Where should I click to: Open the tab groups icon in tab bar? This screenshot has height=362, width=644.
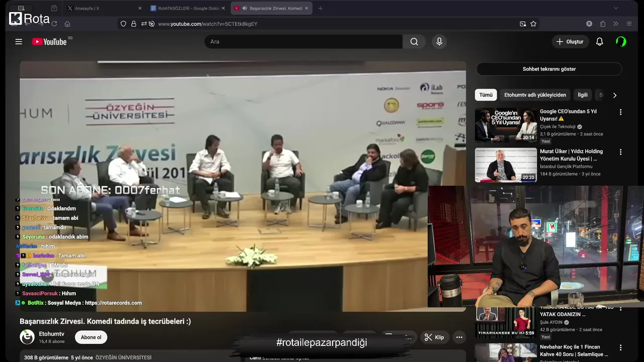54,8
